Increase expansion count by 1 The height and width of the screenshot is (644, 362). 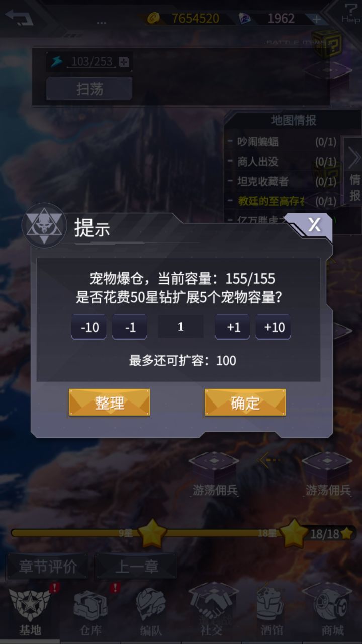pos(232,327)
